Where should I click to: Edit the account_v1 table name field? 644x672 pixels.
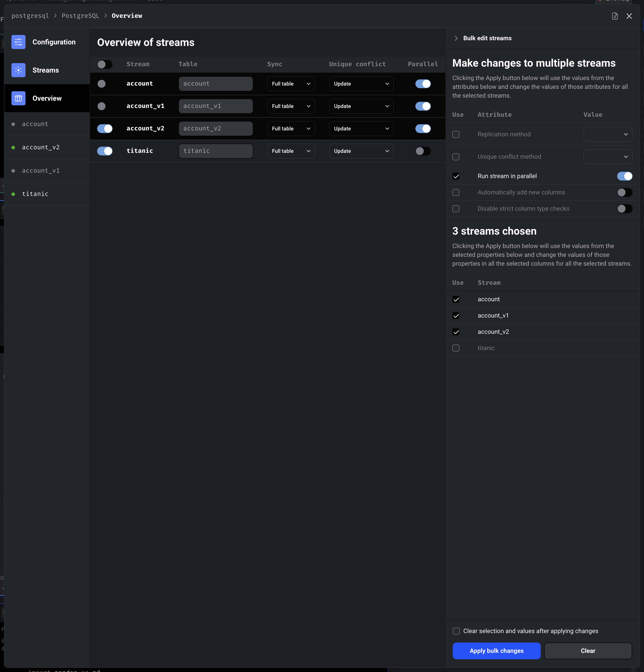point(216,106)
